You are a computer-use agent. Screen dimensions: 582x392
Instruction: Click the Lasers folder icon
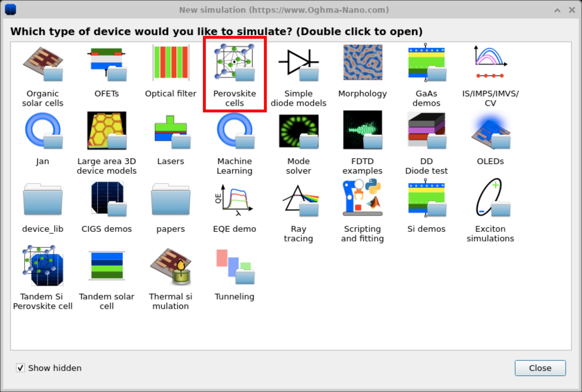point(170,131)
